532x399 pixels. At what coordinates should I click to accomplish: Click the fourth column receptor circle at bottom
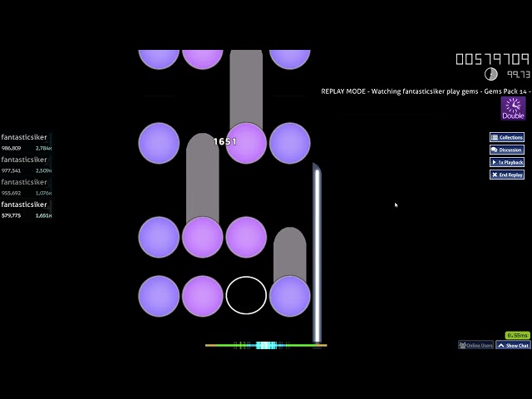(x=290, y=296)
